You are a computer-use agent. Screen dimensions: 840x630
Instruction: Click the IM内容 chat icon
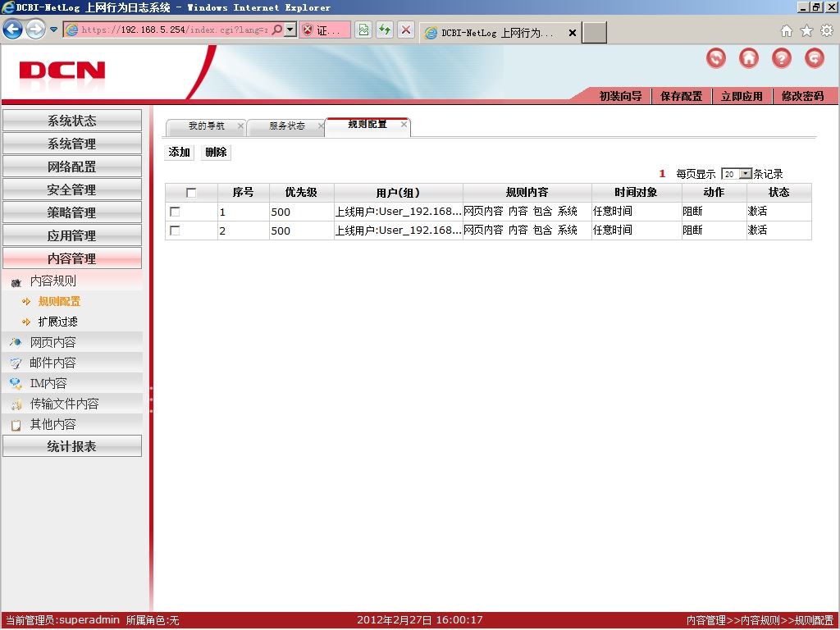[x=16, y=384]
